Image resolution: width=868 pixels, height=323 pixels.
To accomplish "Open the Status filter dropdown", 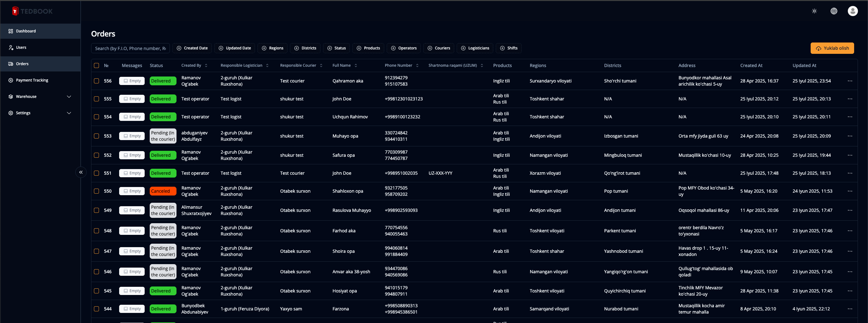I will (336, 48).
